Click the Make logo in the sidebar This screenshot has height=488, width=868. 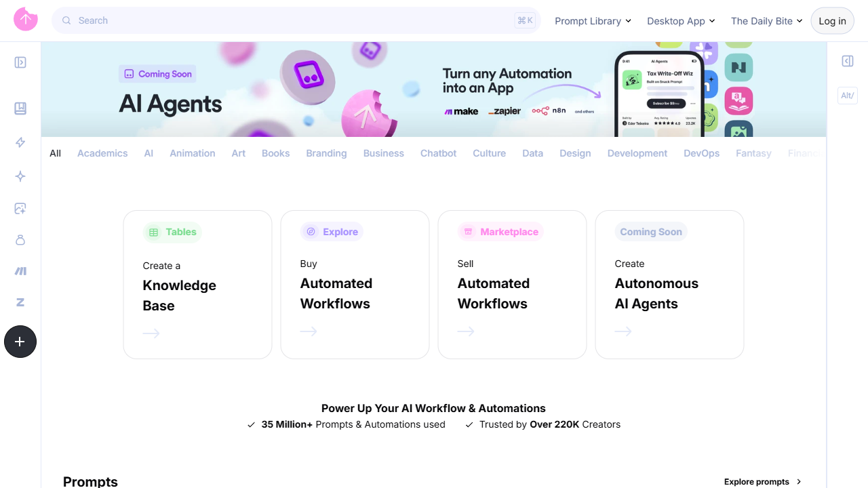click(x=20, y=271)
